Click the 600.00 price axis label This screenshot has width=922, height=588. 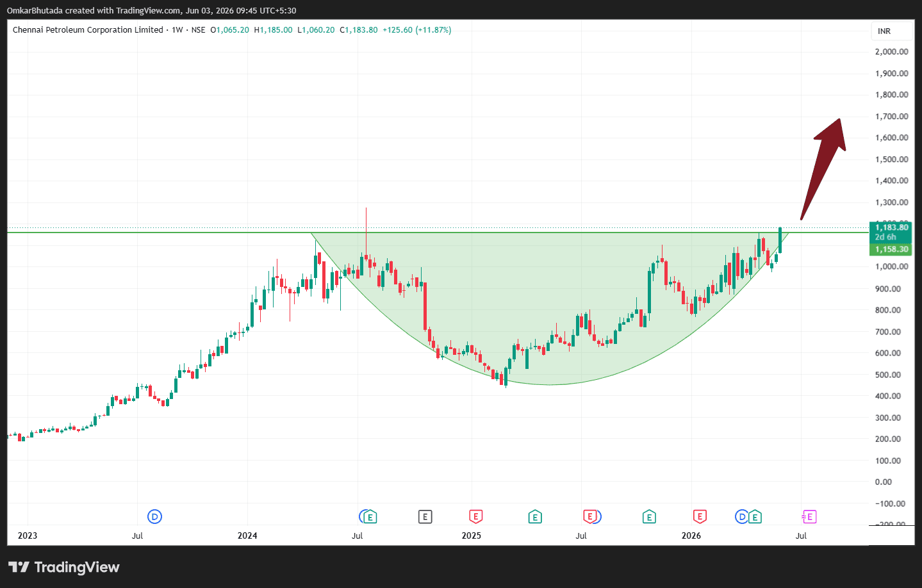click(888, 353)
